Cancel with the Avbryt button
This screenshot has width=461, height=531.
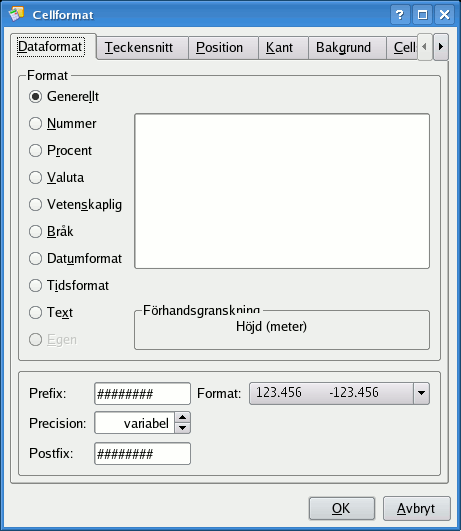point(416,508)
